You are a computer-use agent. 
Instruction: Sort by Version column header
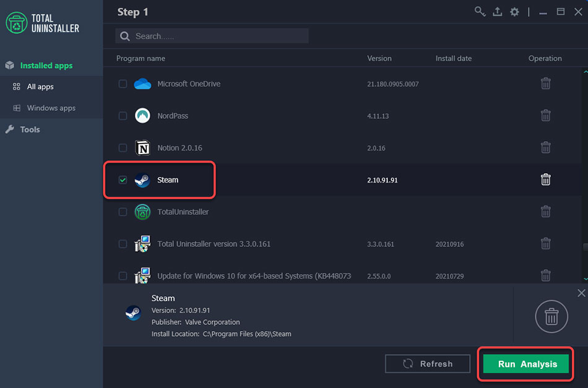379,59
